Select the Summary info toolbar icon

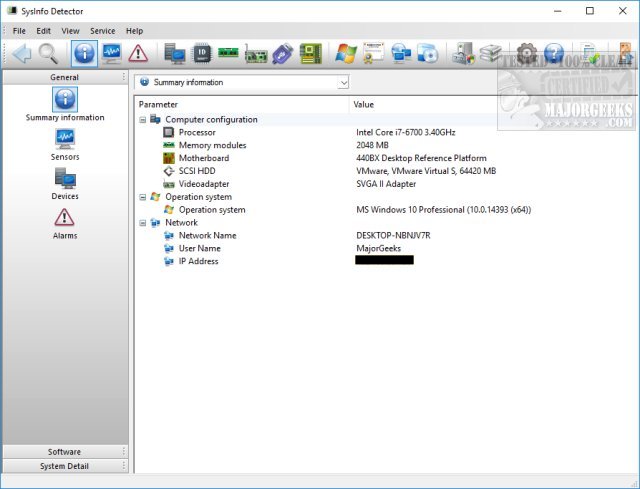(x=84, y=53)
